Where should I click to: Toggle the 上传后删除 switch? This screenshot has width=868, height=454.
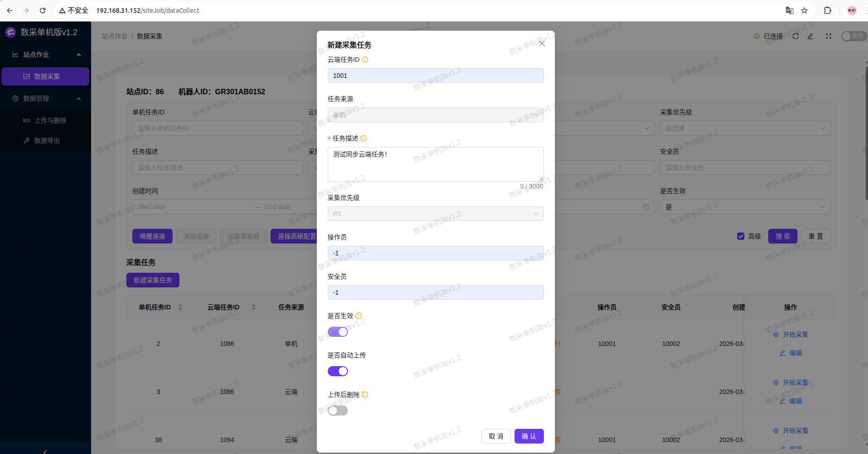click(338, 411)
